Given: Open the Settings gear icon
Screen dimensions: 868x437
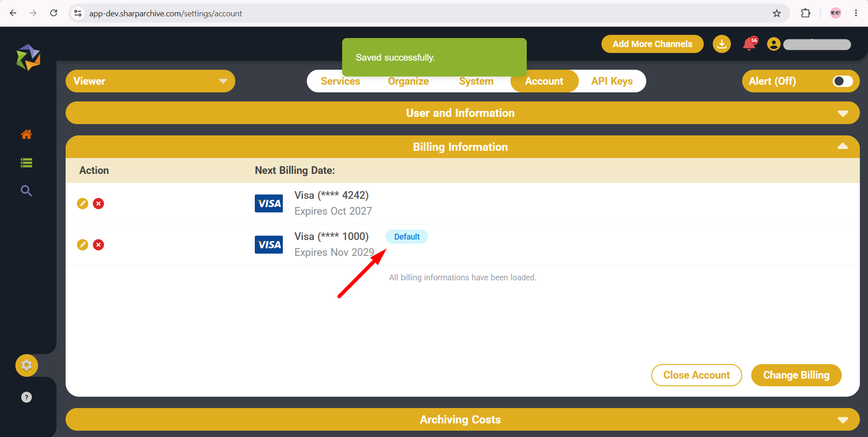Looking at the screenshot, I should pyautogui.click(x=27, y=365).
